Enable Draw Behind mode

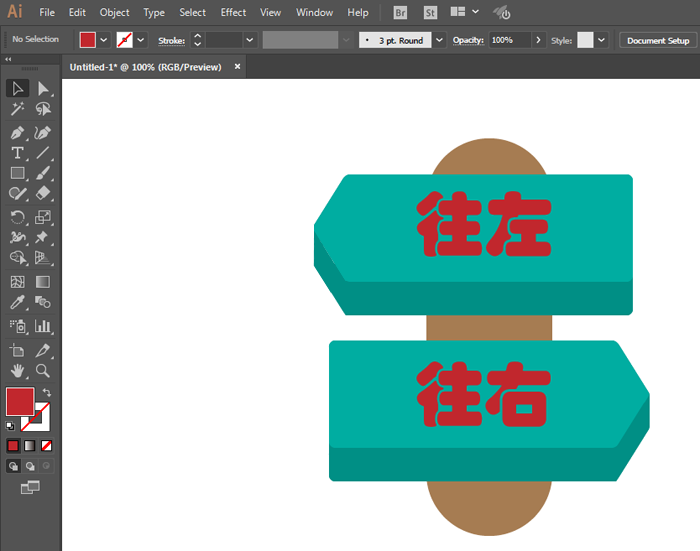pos(30,466)
